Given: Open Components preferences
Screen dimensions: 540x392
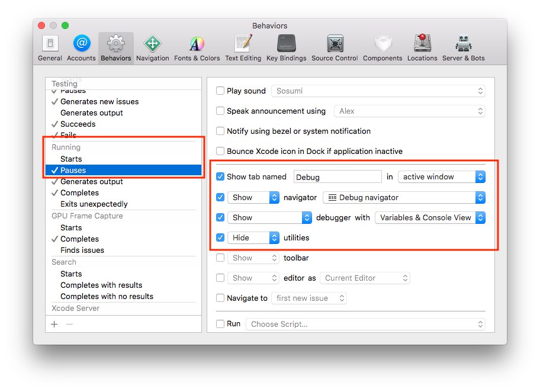Looking at the screenshot, I should click(382, 48).
